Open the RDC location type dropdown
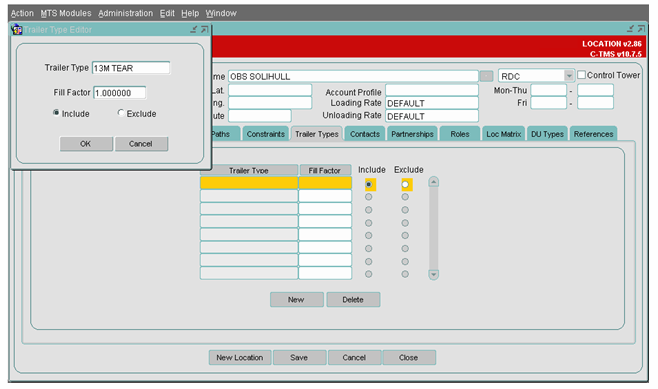 coord(569,76)
